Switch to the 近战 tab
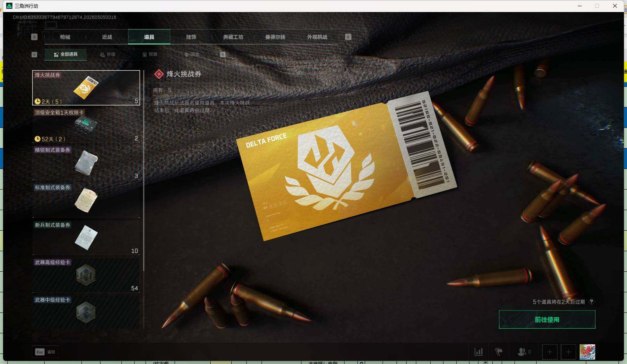 [x=107, y=37]
